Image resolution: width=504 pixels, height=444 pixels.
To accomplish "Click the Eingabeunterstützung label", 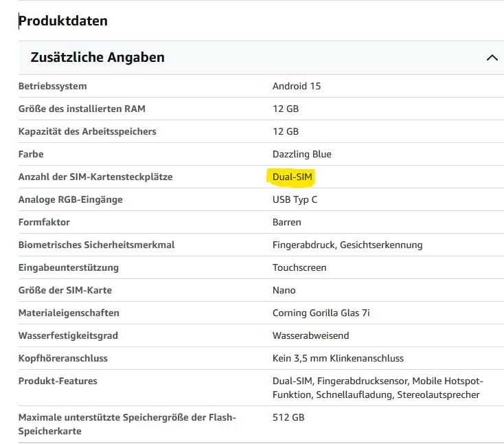I will click(x=69, y=267).
